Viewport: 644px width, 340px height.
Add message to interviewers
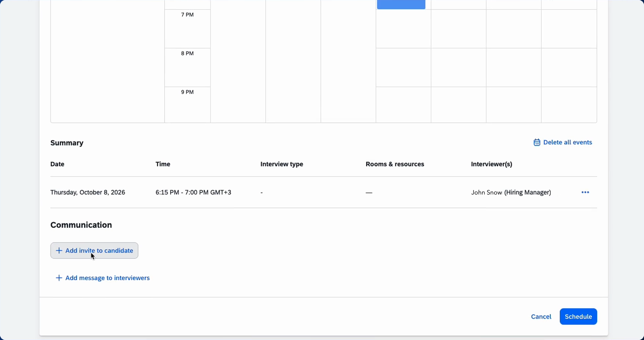(x=102, y=278)
